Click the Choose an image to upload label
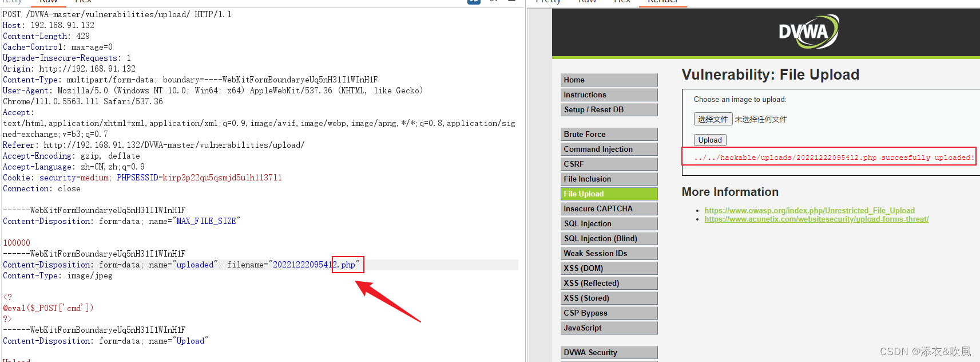Image resolution: width=980 pixels, height=362 pixels. click(740, 99)
